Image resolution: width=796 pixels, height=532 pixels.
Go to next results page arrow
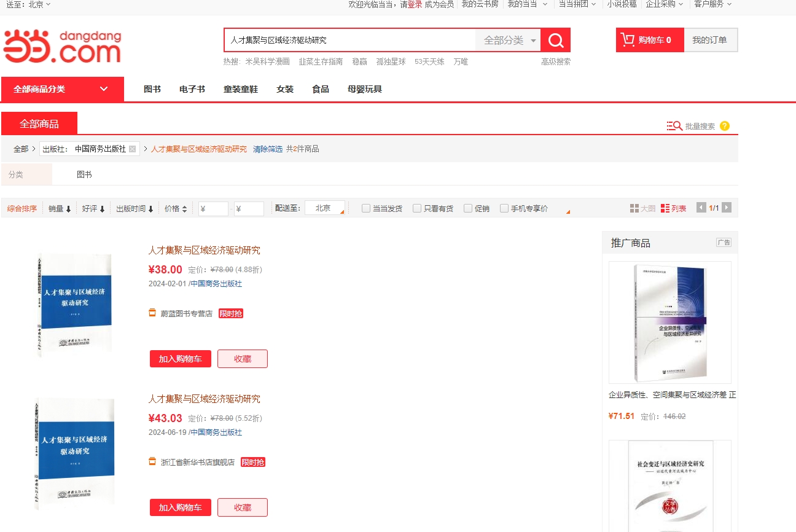[727, 208]
